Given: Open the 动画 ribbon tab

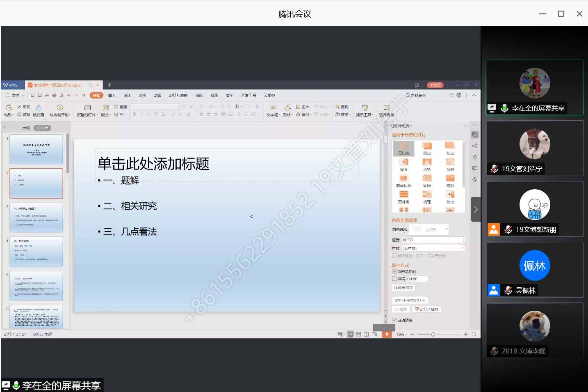Looking at the screenshot, I should click(x=157, y=95).
